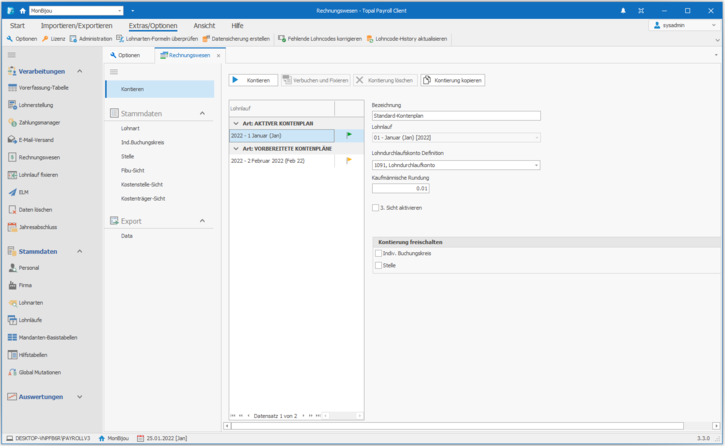Open Zahlungsmanager from the sidebar
This screenshot has width=725, height=446.
click(39, 122)
